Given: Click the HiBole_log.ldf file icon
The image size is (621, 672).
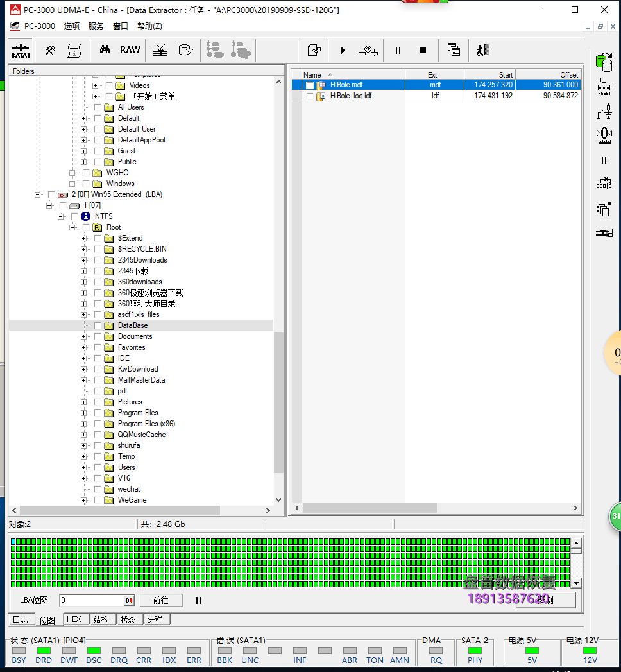Looking at the screenshot, I should 321,96.
